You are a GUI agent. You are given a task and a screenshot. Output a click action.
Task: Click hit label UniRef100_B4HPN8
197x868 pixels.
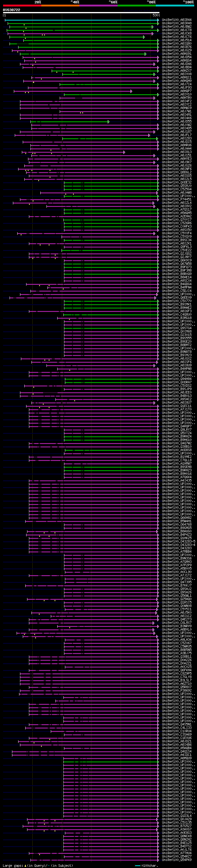(177, 369)
